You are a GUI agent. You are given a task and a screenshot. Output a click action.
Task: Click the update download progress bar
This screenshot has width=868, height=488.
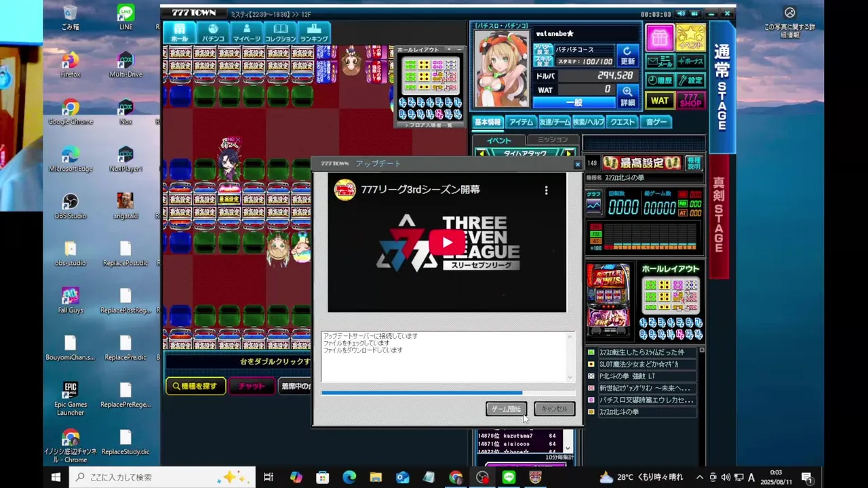point(448,392)
